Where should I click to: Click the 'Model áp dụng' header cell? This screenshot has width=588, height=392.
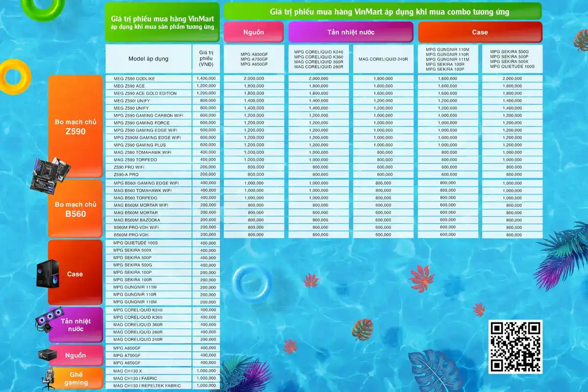148,59
